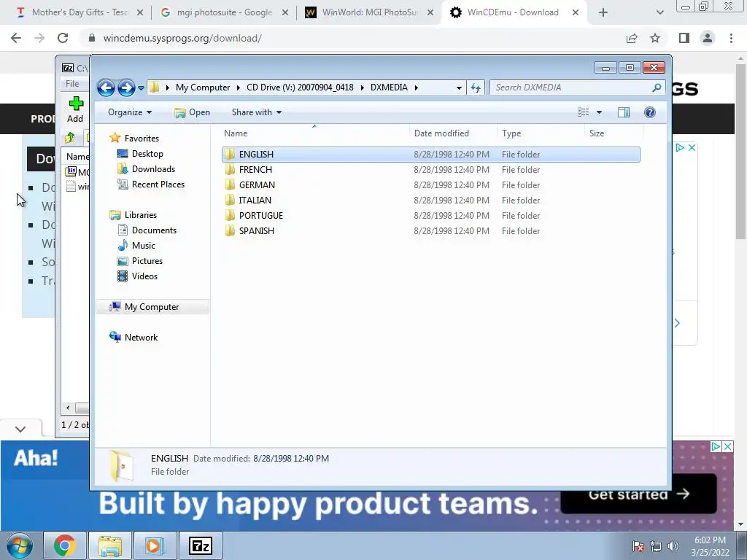747x560 pixels.
Task: Select My Computer in navigation pane
Action: pos(152,307)
